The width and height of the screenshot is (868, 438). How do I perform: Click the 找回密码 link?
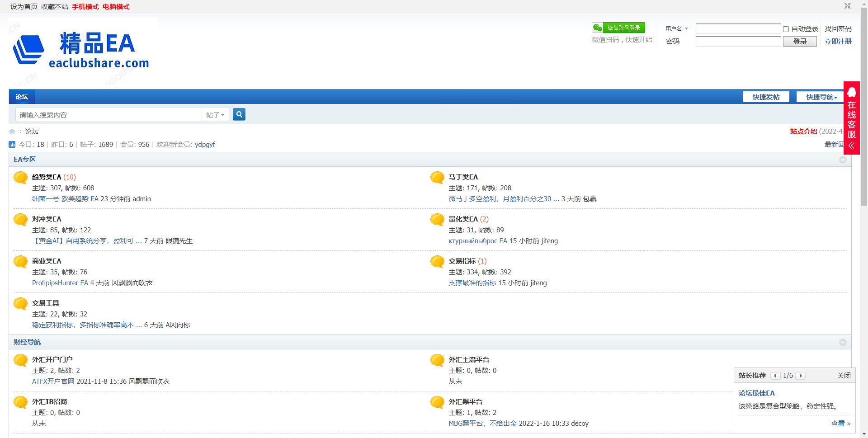tap(838, 28)
